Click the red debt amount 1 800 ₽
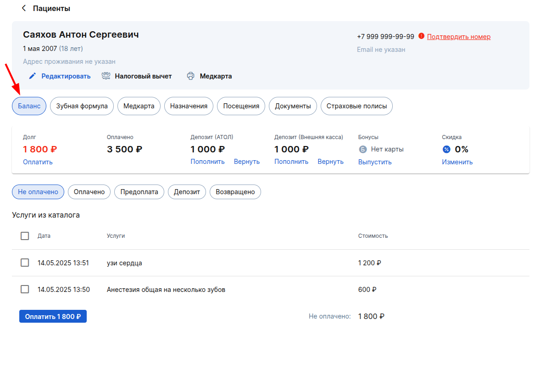Screen dimensions: 540x392 (40, 149)
